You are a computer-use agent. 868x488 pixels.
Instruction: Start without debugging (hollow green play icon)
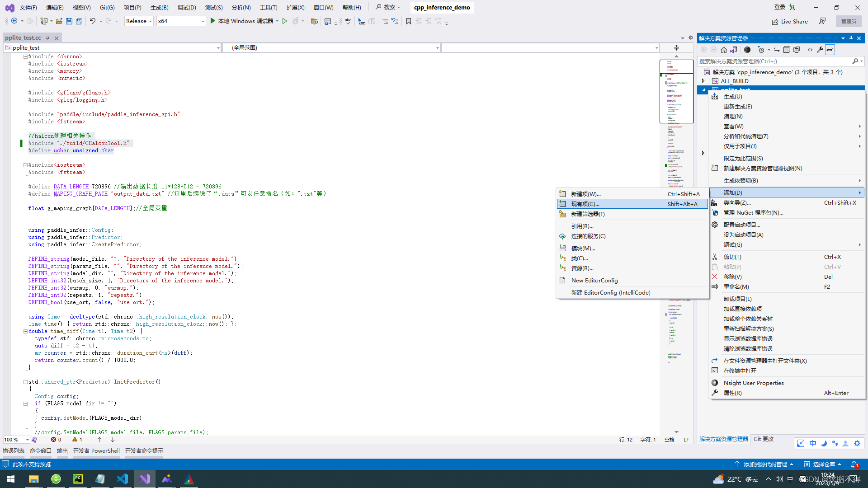click(x=284, y=21)
